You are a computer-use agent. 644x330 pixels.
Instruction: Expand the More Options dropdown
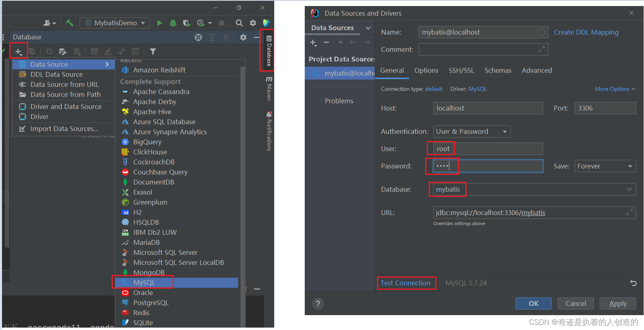pyautogui.click(x=615, y=89)
